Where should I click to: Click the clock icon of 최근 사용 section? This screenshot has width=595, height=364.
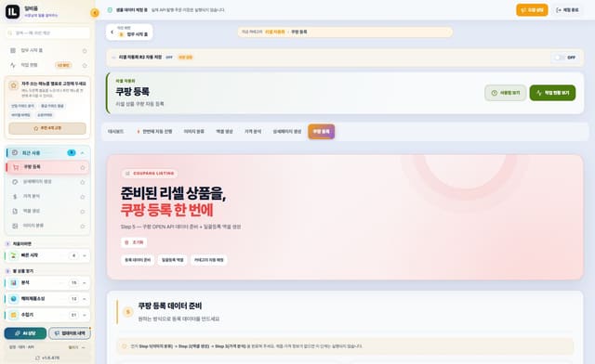pos(15,153)
